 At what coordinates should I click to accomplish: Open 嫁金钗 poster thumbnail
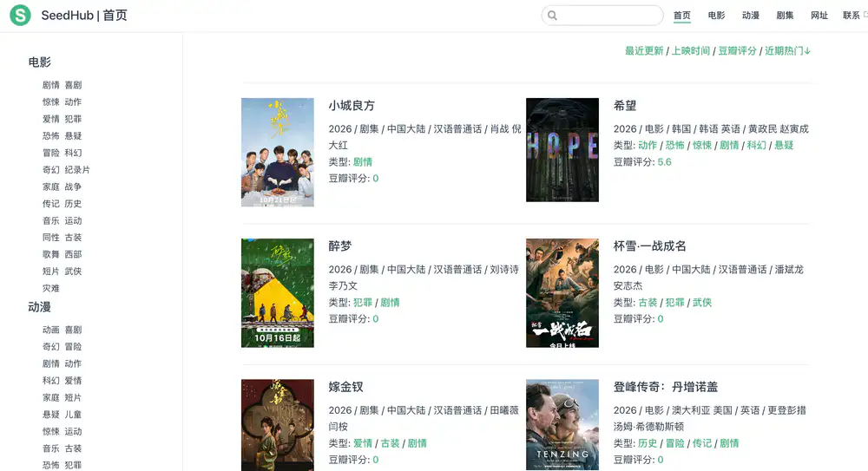(278, 425)
